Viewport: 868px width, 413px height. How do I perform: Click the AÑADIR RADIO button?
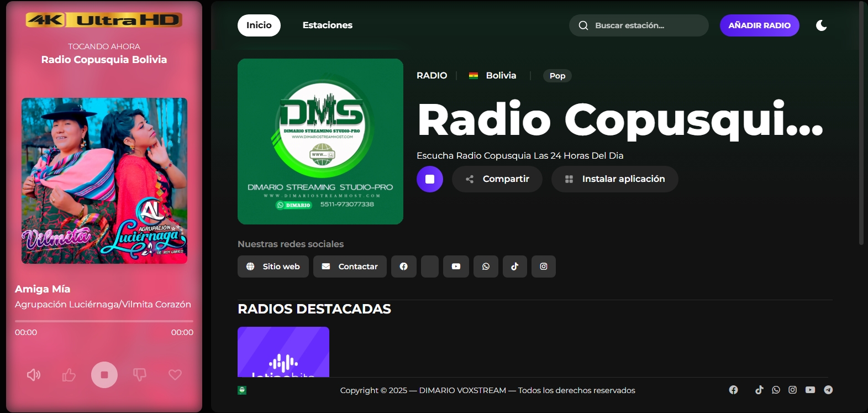tap(760, 25)
